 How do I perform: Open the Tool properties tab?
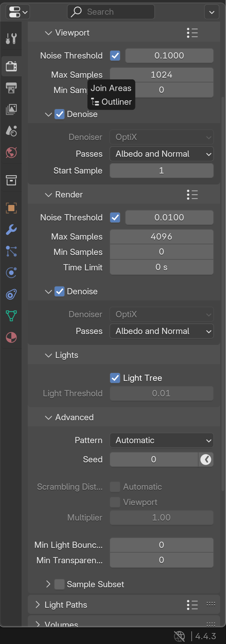11,38
